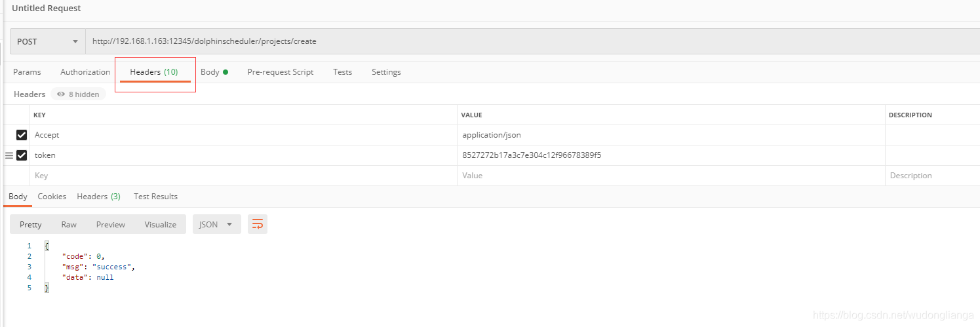Open the JSON format dropdown
The height and width of the screenshot is (327, 980).
pos(216,224)
